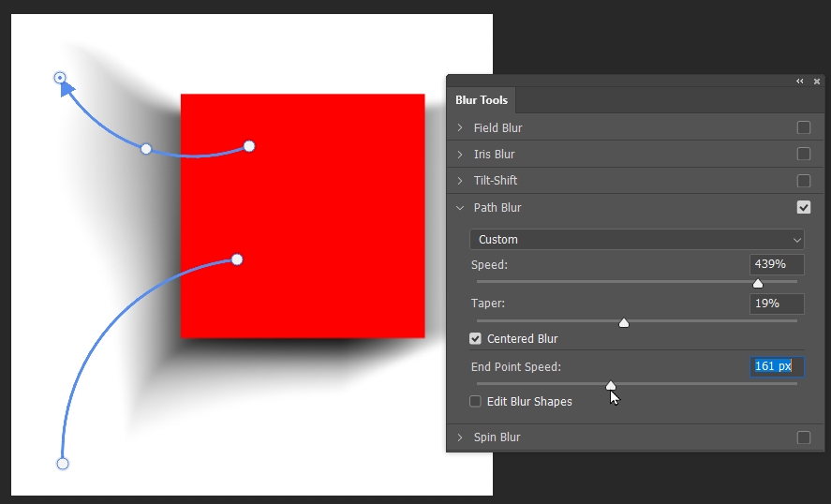831x504 pixels.
Task: Select the Blur Tools tab
Action: [482, 100]
